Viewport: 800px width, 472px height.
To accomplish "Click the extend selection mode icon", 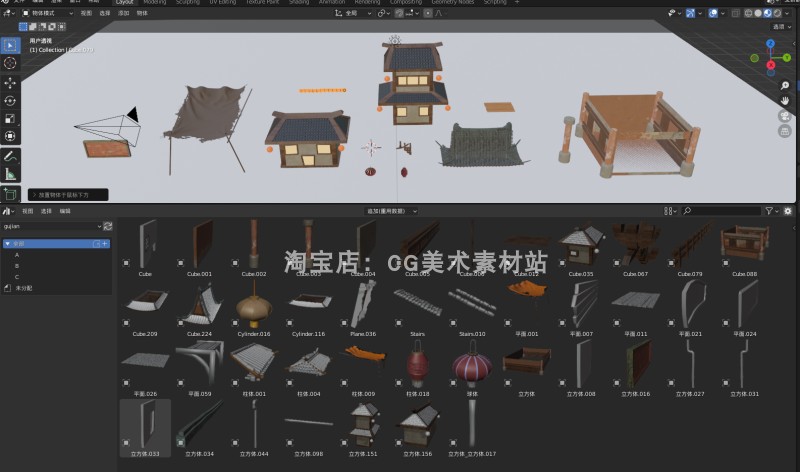I will [33, 27].
